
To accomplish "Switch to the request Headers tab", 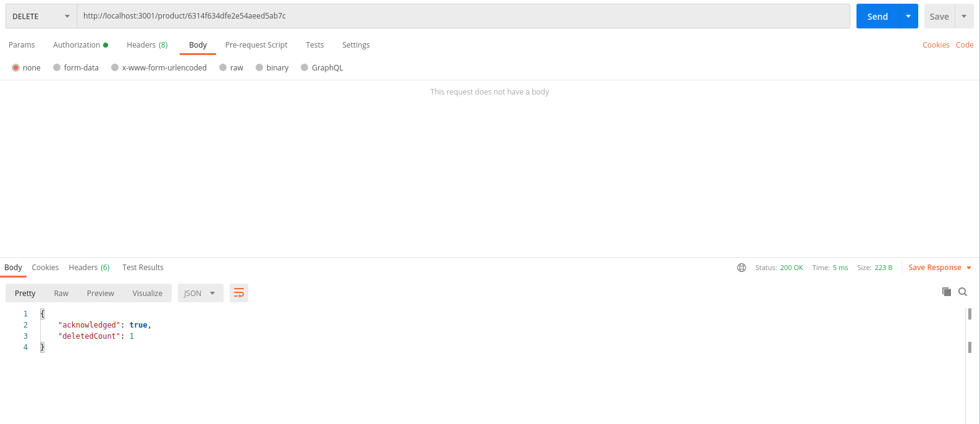I will point(147,45).
